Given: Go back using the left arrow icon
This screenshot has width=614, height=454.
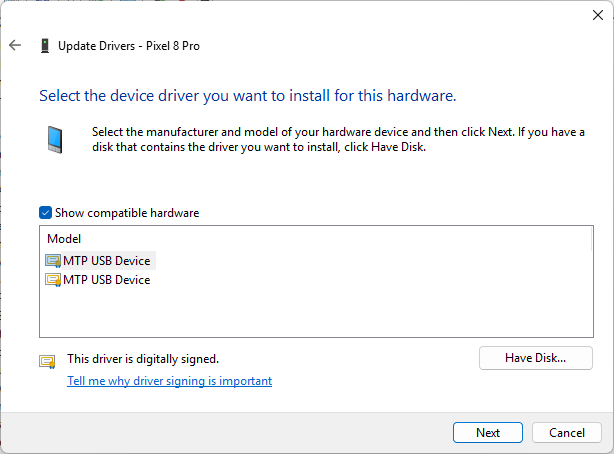Looking at the screenshot, I should tap(15, 45).
